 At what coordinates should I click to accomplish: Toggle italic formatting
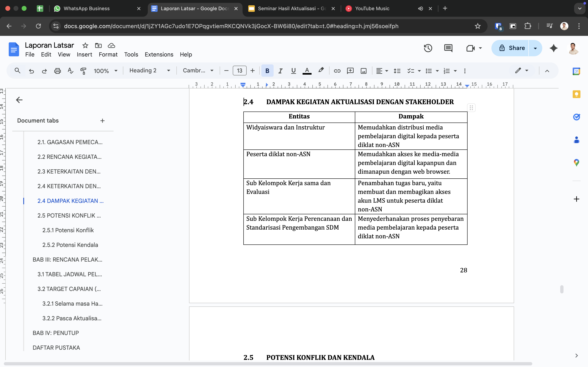tap(280, 71)
